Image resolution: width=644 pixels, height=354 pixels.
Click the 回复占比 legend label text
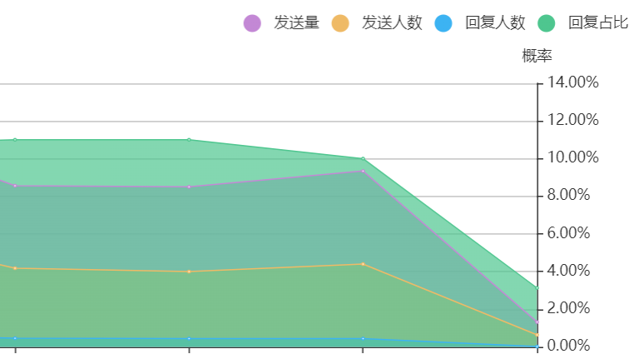pos(598,23)
